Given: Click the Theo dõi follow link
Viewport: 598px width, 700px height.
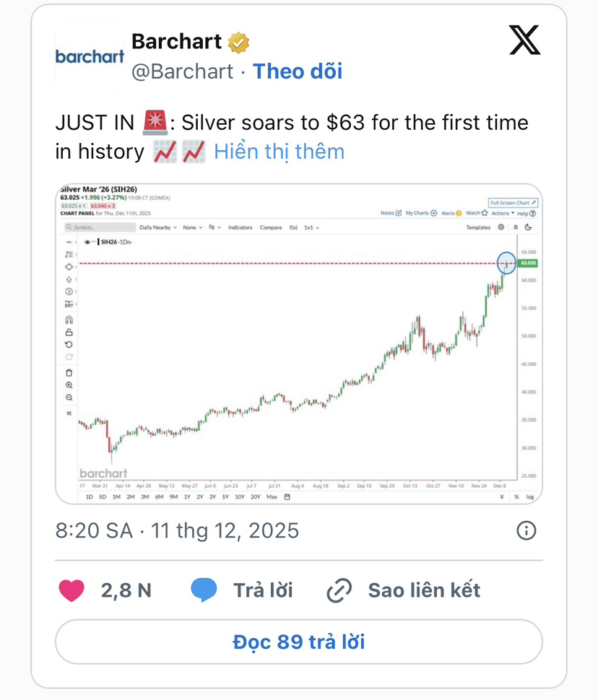Looking at the screenshot, I should [298, 71].
